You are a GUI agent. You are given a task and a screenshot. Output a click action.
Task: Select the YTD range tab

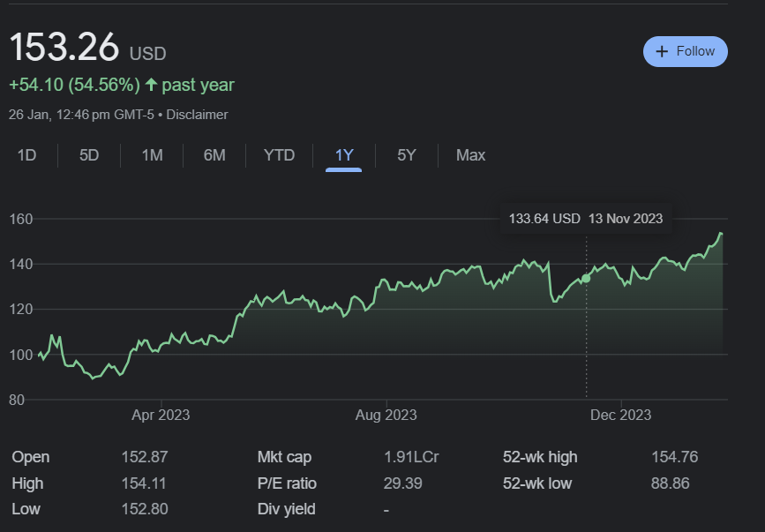(x=279, y=155)
